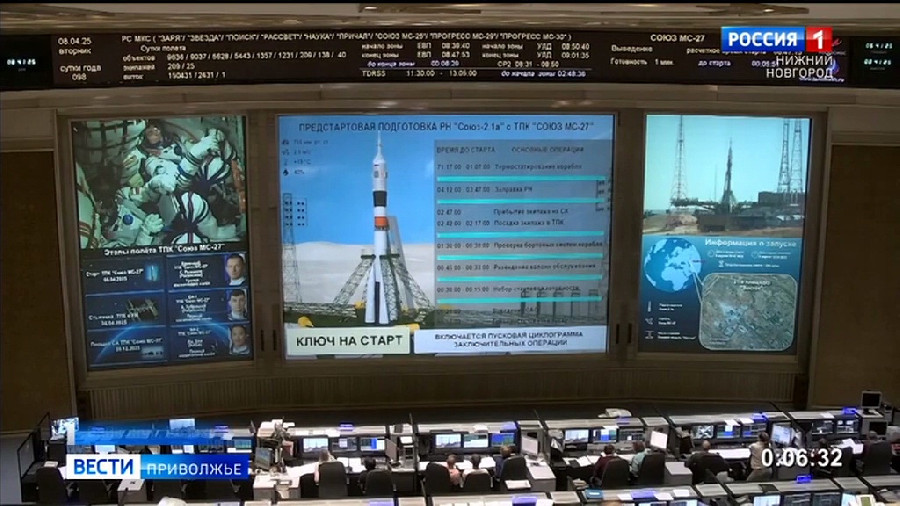Click the progress bar under Термостатирование корабля
The width and height of the screenshot is (900, 506).
tap(519, 179)
